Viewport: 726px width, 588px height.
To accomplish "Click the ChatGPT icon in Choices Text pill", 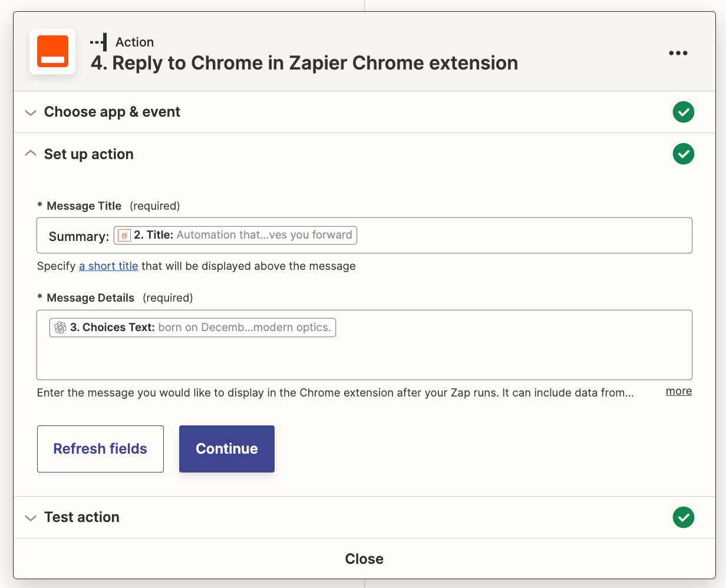I will pos(60,328).
